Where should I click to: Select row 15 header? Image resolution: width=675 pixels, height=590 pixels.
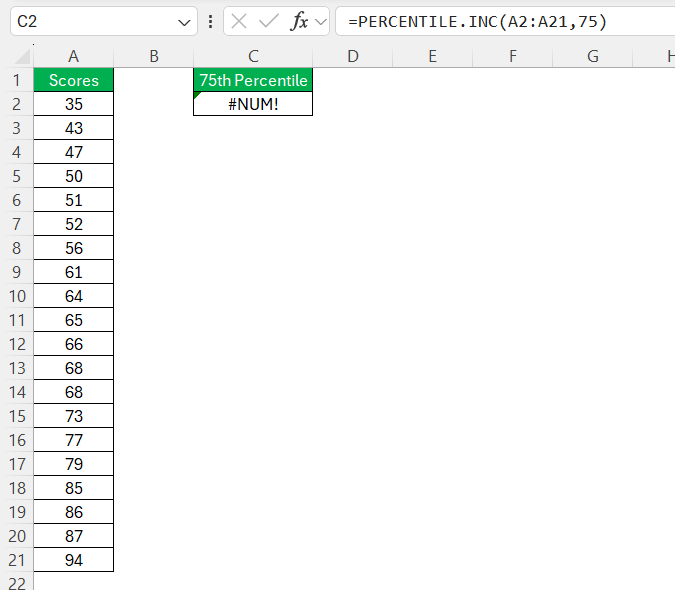tap(17, 416)
